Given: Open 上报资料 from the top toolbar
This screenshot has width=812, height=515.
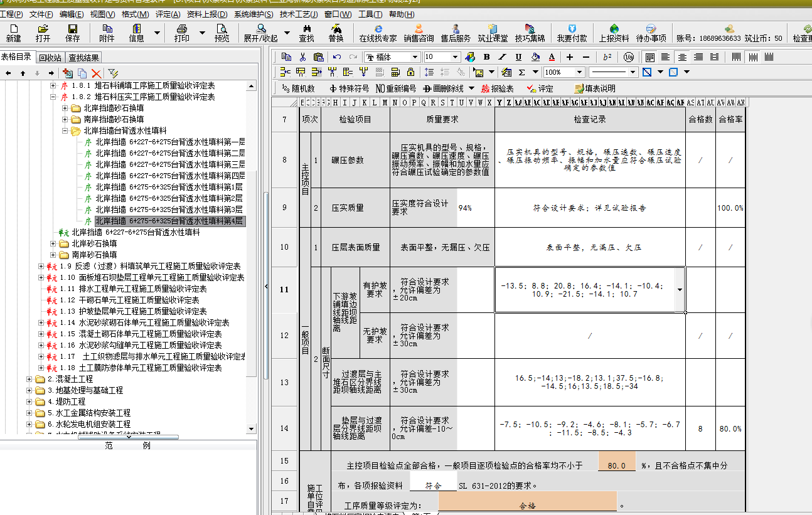Looking at the screenshot, I should (613, 33).
